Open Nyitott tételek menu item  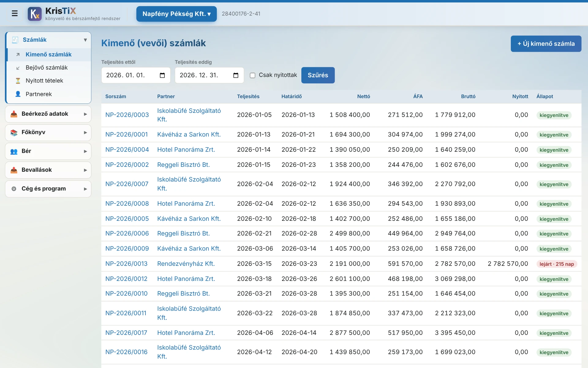coord(49,81)
